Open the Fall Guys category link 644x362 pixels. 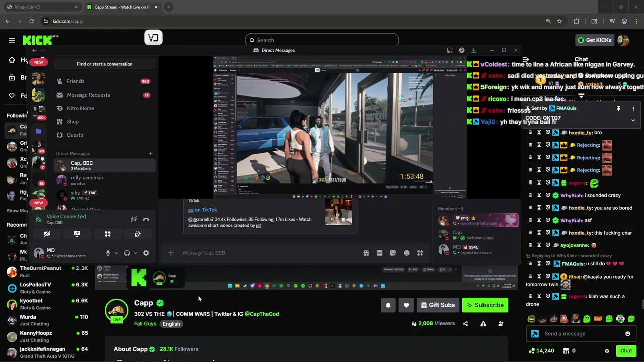click(145, 324)
